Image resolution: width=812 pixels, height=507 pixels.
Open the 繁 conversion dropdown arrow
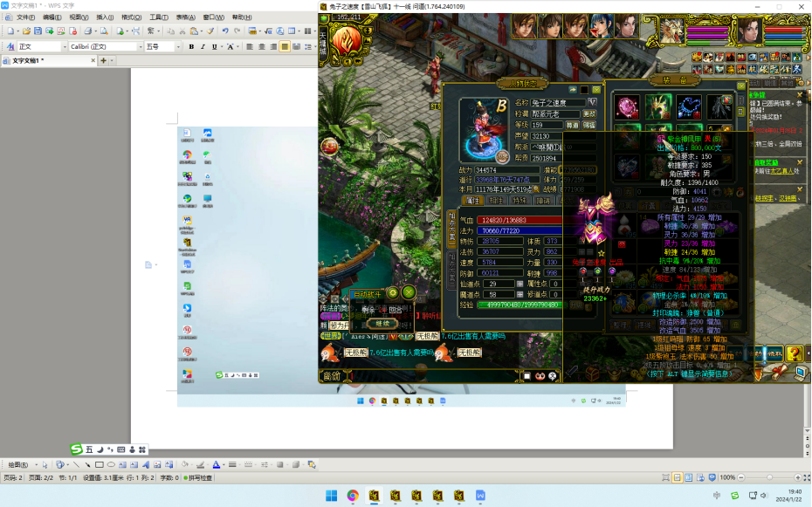coord(158,31)
